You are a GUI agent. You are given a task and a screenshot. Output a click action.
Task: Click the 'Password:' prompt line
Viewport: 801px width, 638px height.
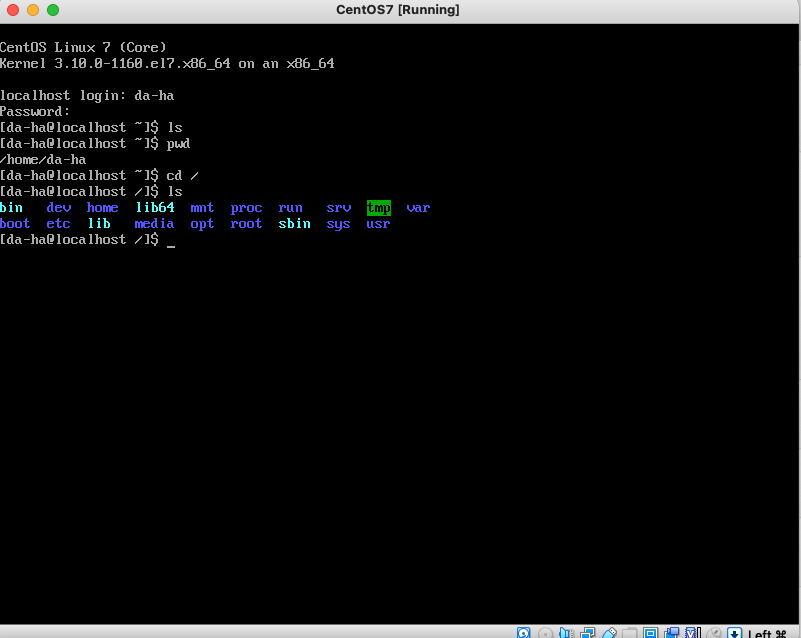pyautogui.click(x=35, y=111)
